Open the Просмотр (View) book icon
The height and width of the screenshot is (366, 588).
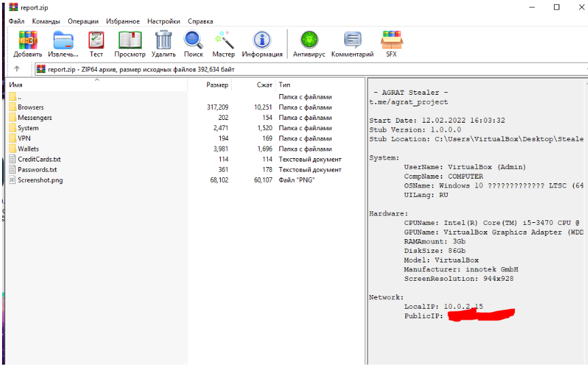click(x=129, y=40)
